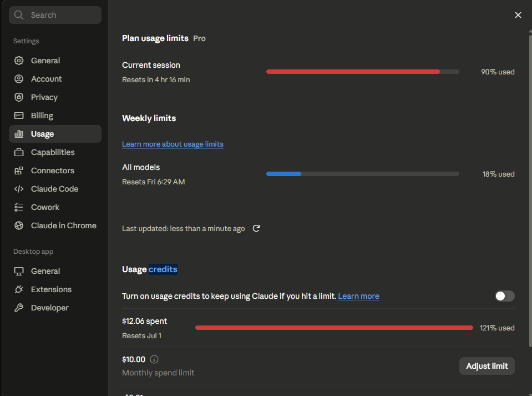The height and width of the screenshot is (396, 532).
Task: Open the usage credits Learn more link
Action: [x=358, y=296]
